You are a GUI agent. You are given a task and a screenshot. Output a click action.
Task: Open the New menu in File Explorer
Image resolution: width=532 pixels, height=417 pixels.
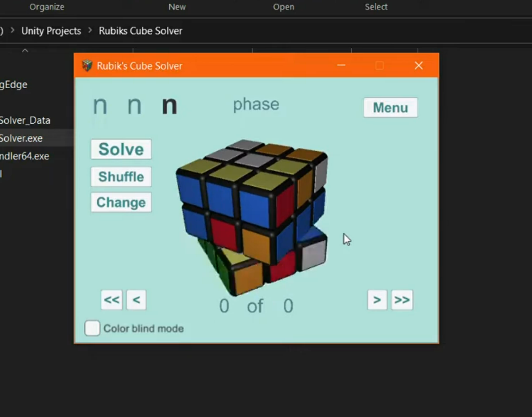tap(177, 6)
